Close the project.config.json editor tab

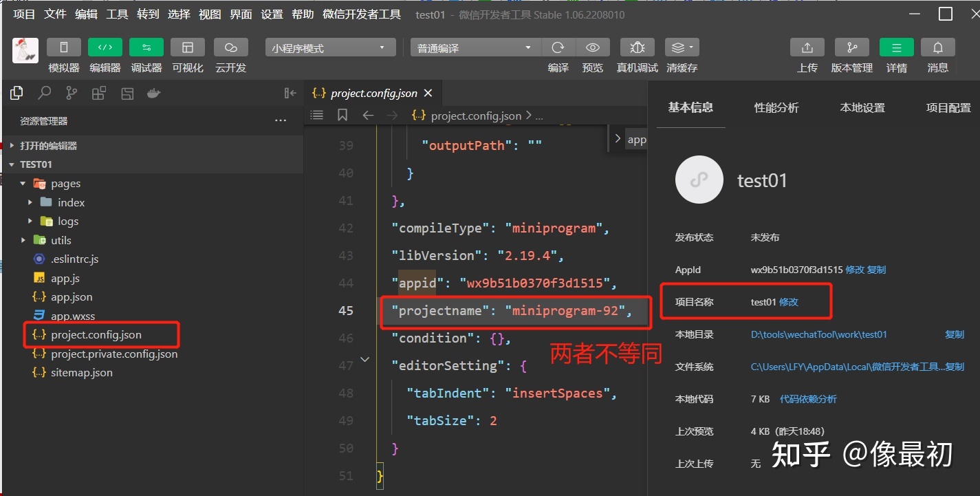[x=428, y=93]
